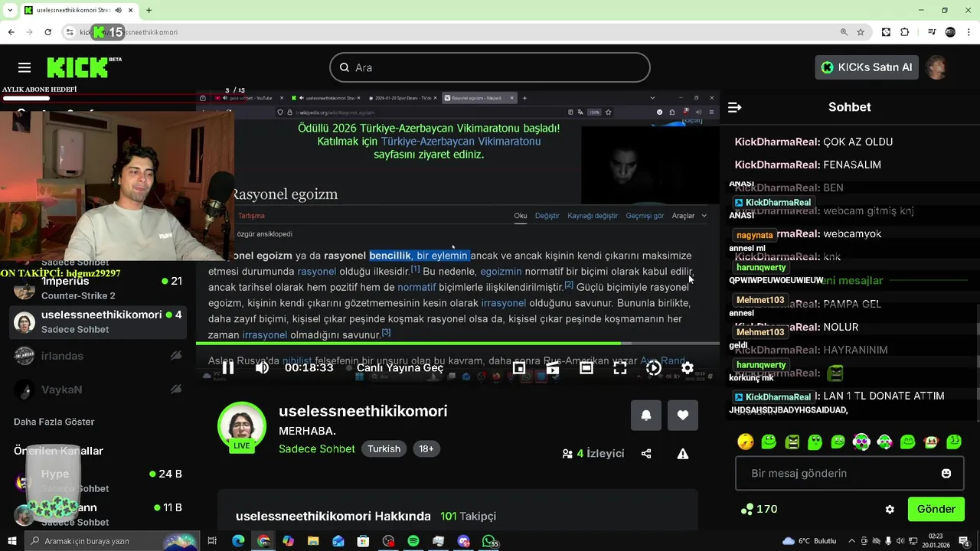Open the irlandas offline channel
This screenshot has height=551, width=980.
(98, 356)
